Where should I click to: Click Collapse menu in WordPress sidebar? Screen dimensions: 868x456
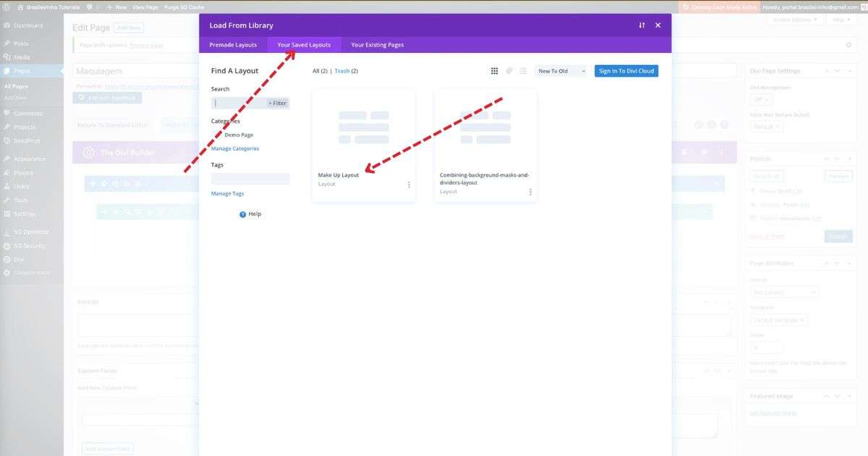tap(32, 273)
